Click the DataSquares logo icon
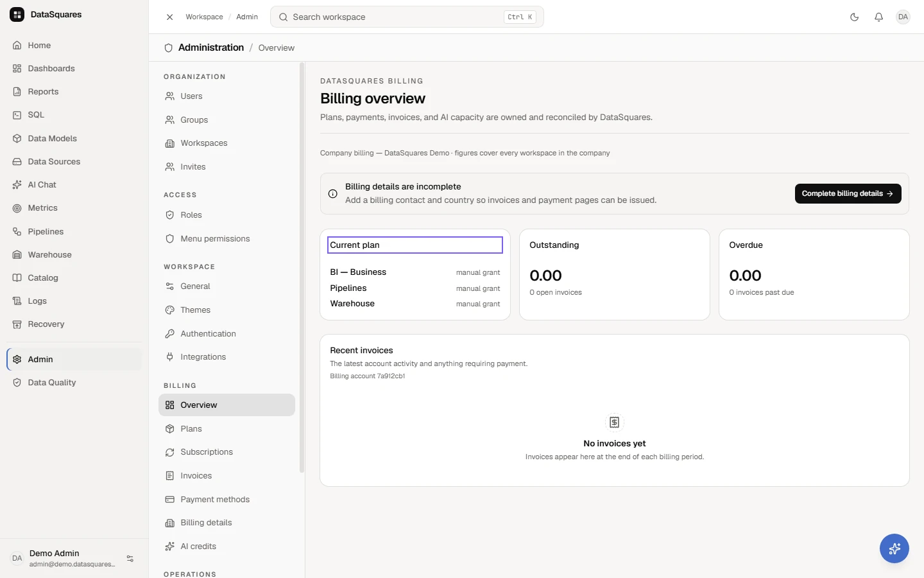 17,14
